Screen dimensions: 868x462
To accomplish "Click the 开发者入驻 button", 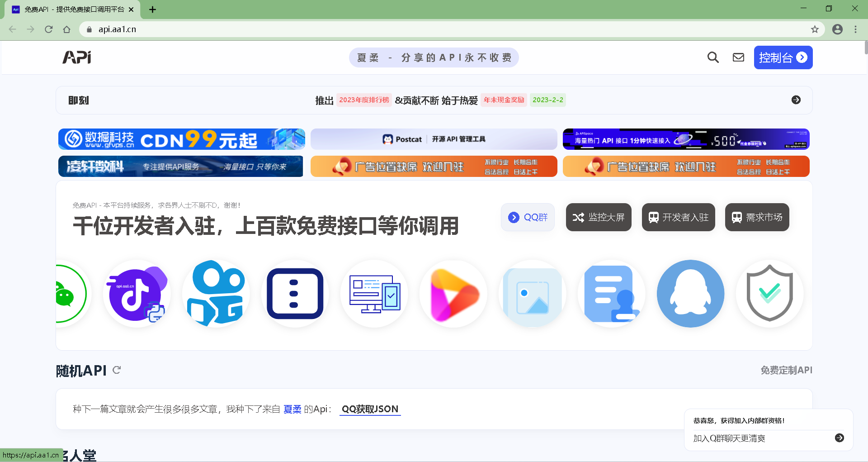I will [x=679, y=217].
